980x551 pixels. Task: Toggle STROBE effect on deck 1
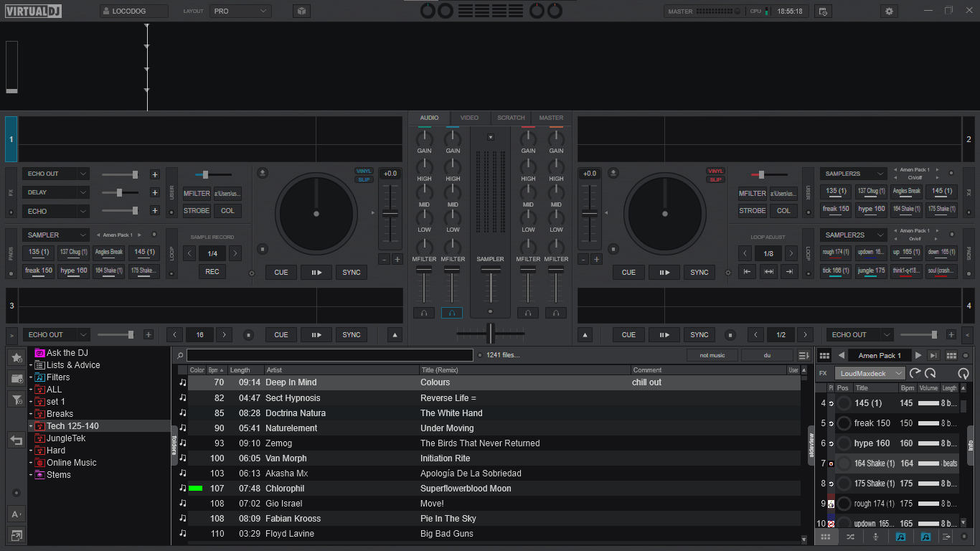(197, 211)
